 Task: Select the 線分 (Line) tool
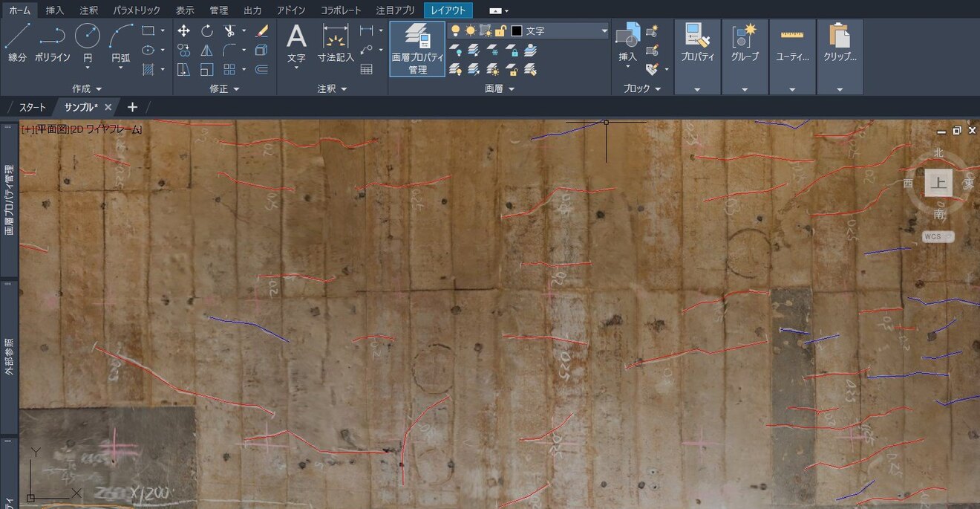(x=17, y=42)
